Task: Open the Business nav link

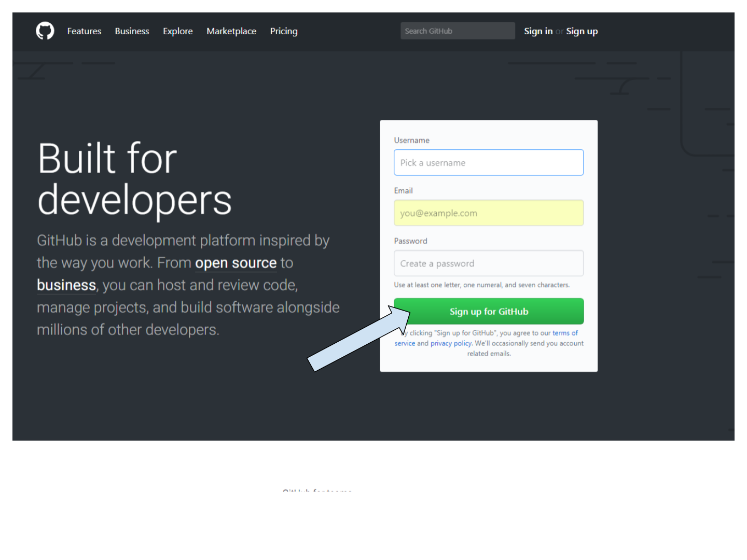Action: tap(132, 31)
